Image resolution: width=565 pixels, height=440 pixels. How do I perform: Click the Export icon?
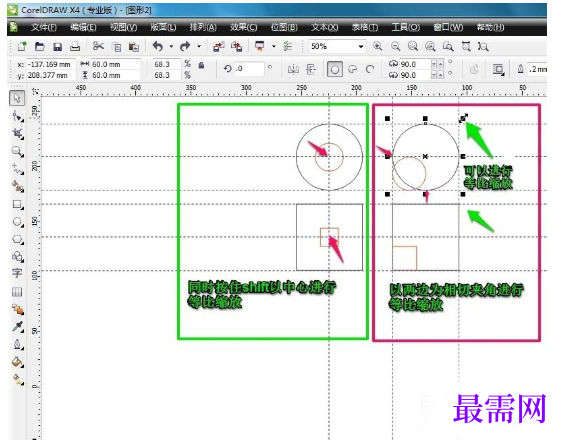pyautogui.click(x=236, y=46)
